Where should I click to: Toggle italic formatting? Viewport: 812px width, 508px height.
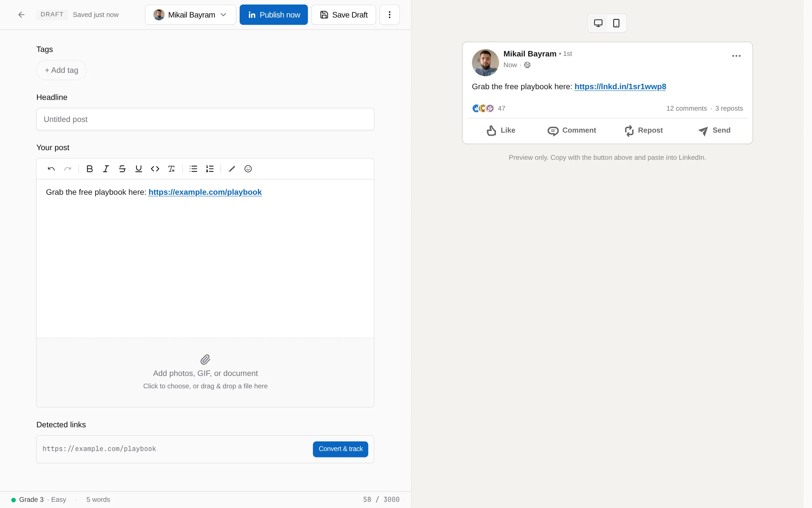106,169
